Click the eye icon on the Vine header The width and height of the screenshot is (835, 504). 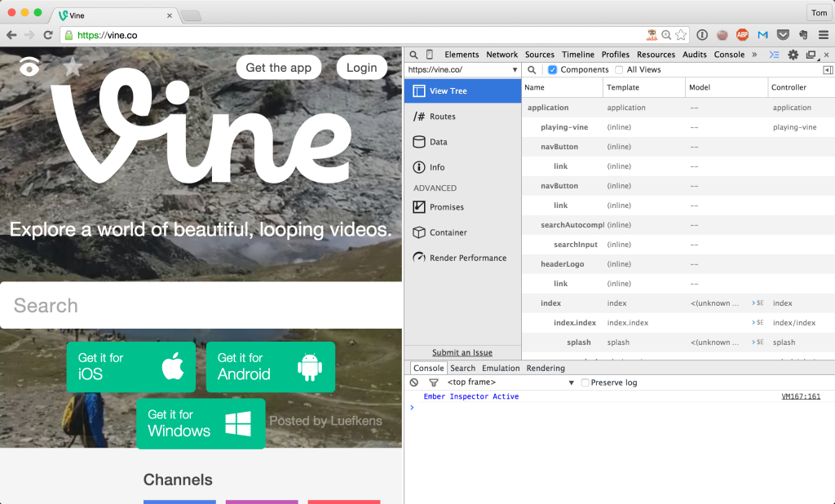29,67
